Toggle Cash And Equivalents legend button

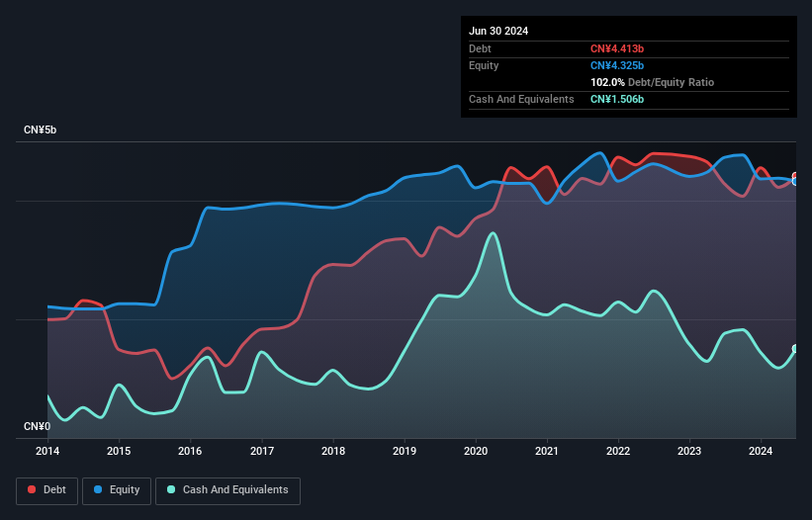[227, 490]
